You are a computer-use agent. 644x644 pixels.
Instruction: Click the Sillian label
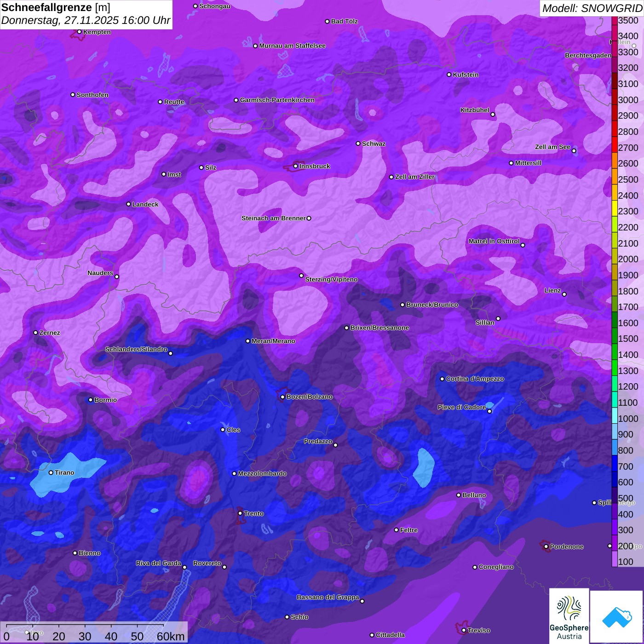tap(485, 322)
